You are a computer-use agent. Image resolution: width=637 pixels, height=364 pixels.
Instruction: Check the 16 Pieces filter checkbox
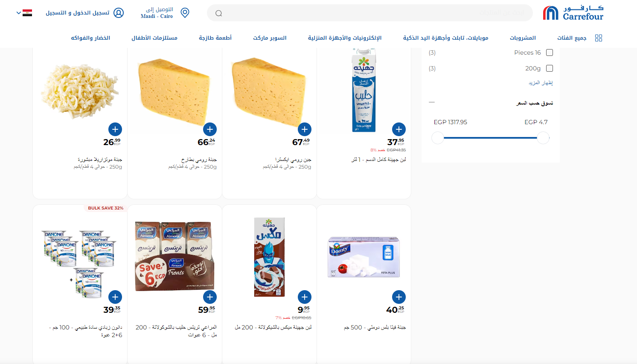tap(550, 52)
